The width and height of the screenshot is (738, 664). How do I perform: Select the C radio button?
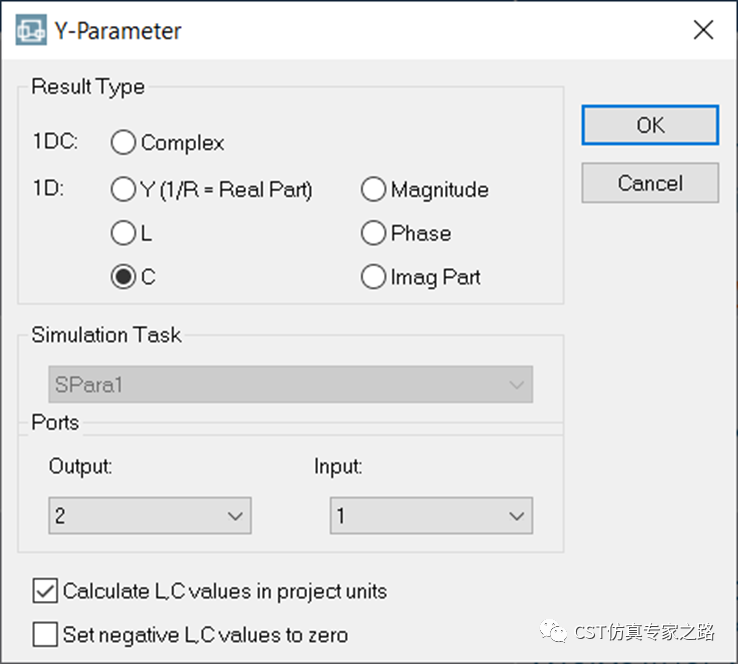click(x=124, y=277)
